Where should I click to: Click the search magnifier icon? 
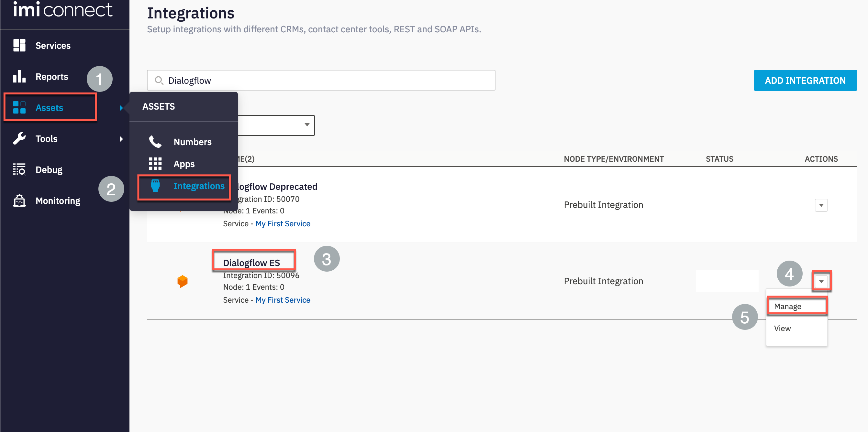point(159,81)
